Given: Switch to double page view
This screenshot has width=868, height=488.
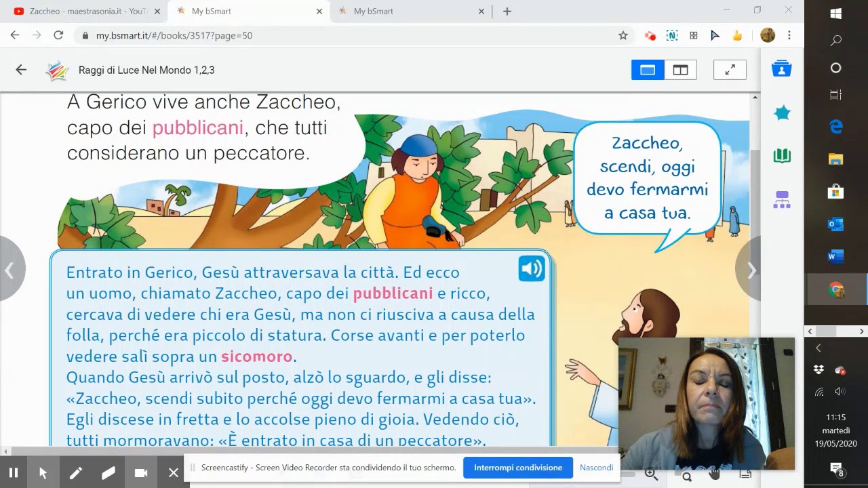Looking at the screenshot, I should pyautogui.click(x=680, y=70).
